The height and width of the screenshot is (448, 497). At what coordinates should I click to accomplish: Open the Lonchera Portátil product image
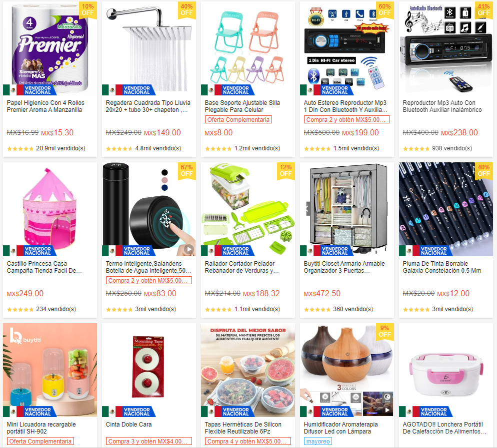(x=445, y=370)
